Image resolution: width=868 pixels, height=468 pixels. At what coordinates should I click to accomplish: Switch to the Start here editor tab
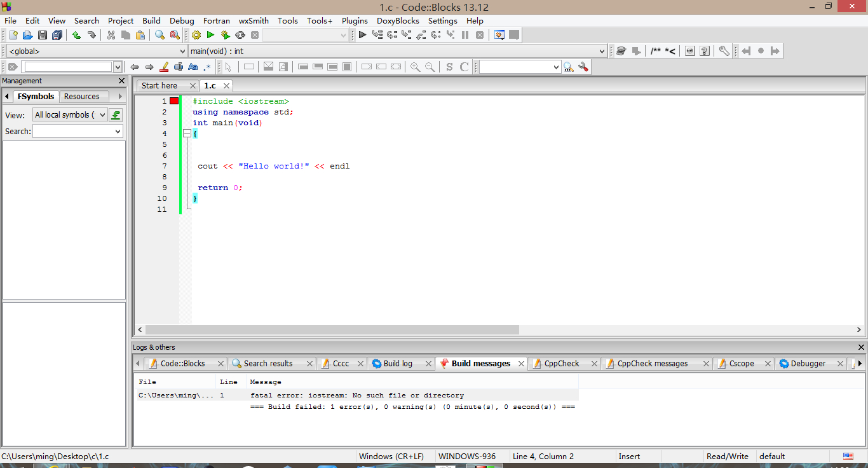(x=159, y=86)
